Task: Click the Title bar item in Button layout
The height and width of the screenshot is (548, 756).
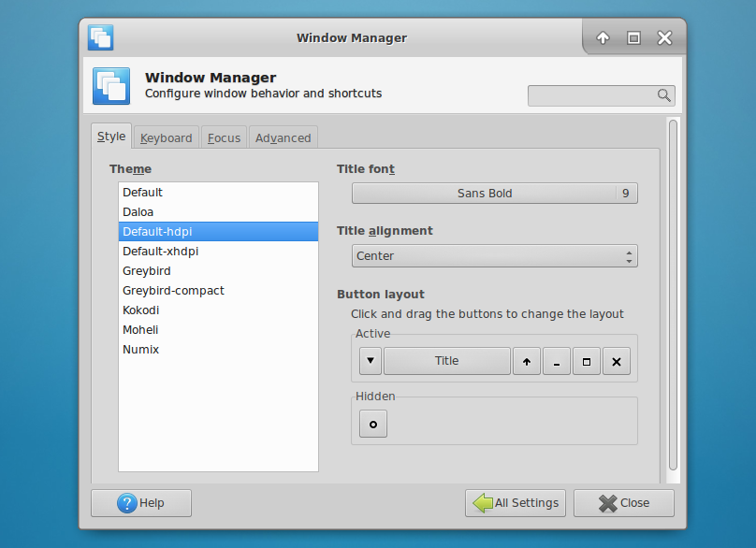Action: (446, 360)
